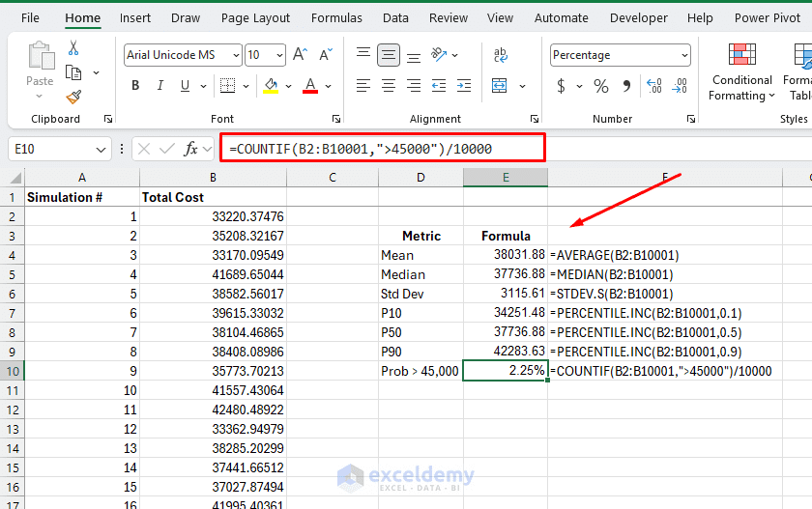Image resolution: width=812 pixels, height=509 pixels.
Task: Open Number format dialog launcher
Action: (691, 119)
